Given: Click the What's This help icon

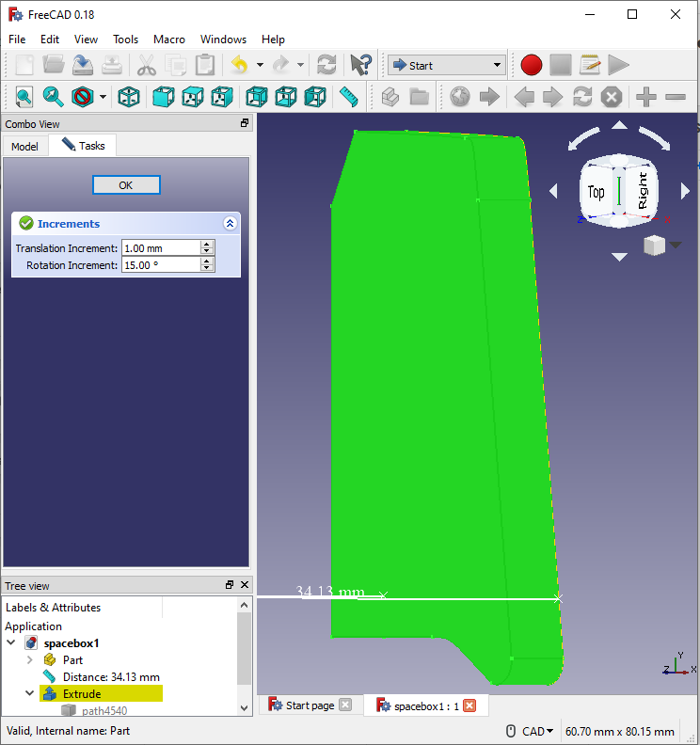Looking at the screenshot, I should tap(360, 65).
